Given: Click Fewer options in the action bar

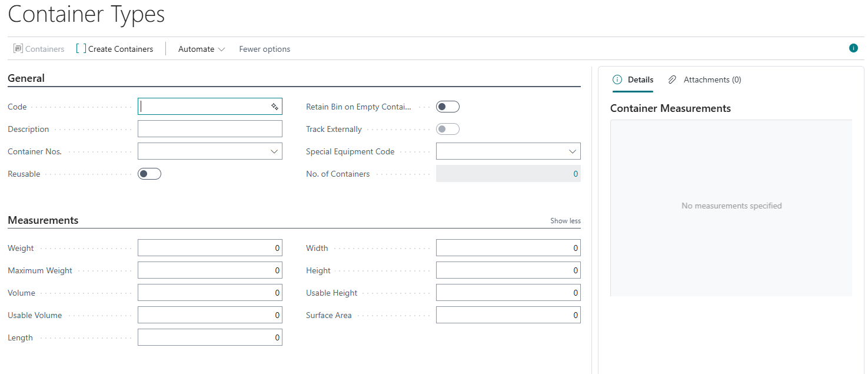Looking at the screenshot, I should coord(264,49).
